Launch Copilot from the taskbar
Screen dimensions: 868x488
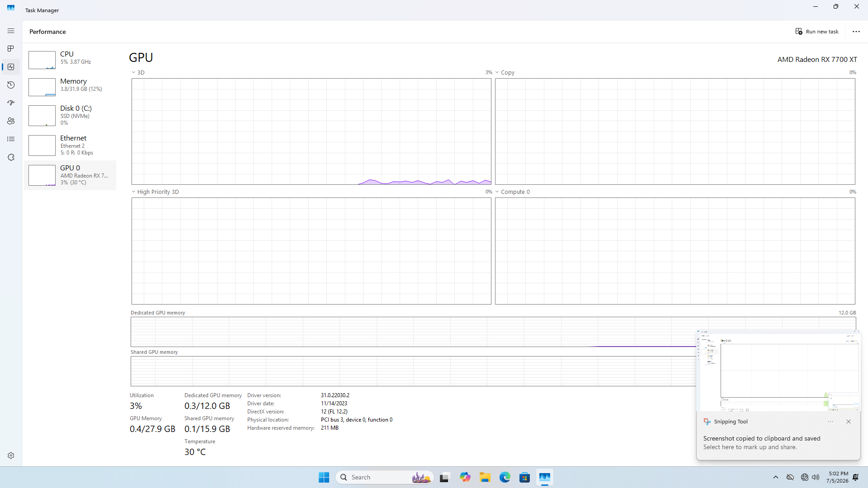(x=465, y=477)
